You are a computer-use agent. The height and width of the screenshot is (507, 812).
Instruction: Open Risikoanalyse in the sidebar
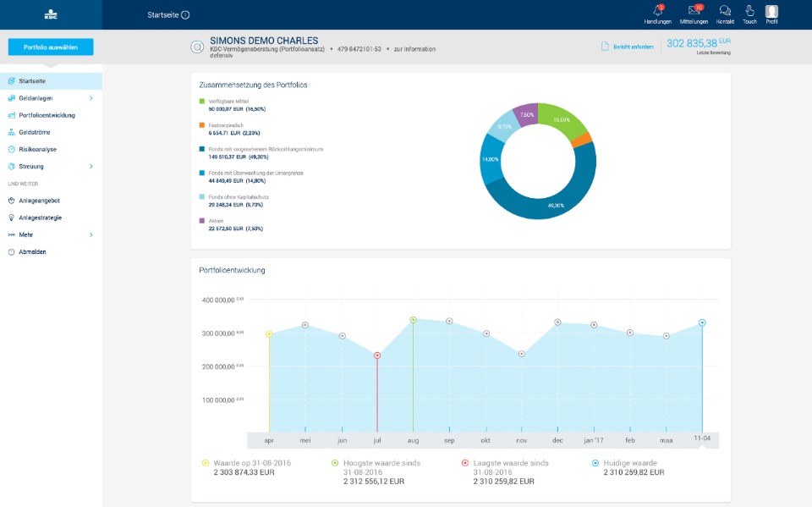(51, 149)
